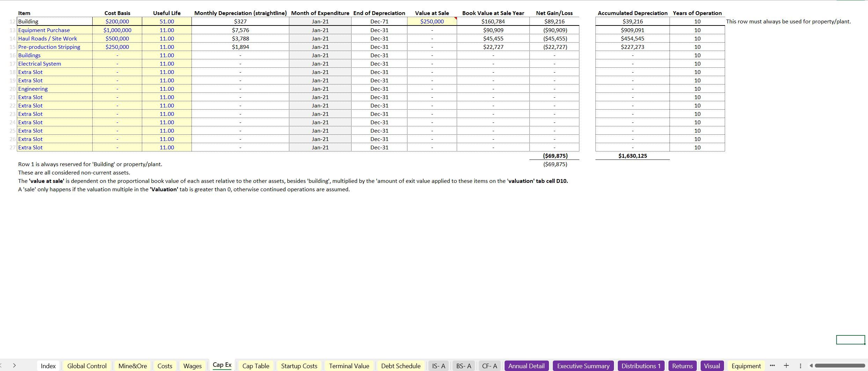Screen dimensions: 868x371
Task: Switch to the Wages sheet
Action: (x=192, y=366)
